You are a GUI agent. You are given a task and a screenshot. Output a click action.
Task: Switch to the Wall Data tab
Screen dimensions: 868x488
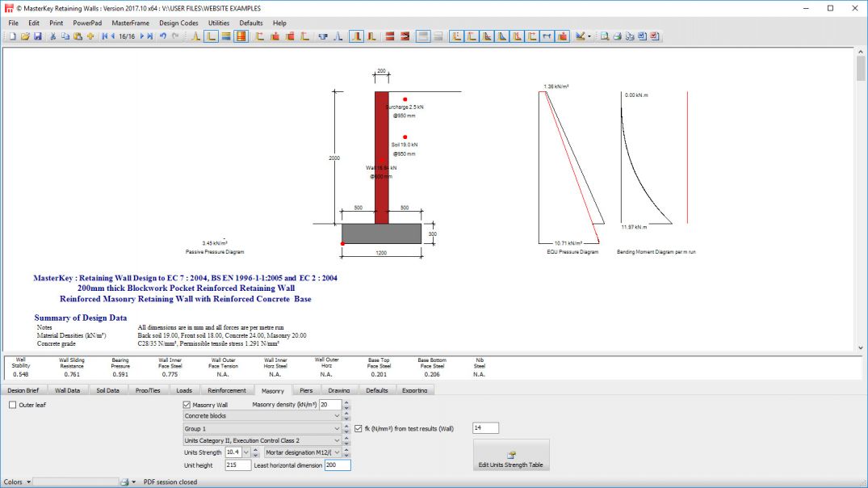tap(68, 390)
